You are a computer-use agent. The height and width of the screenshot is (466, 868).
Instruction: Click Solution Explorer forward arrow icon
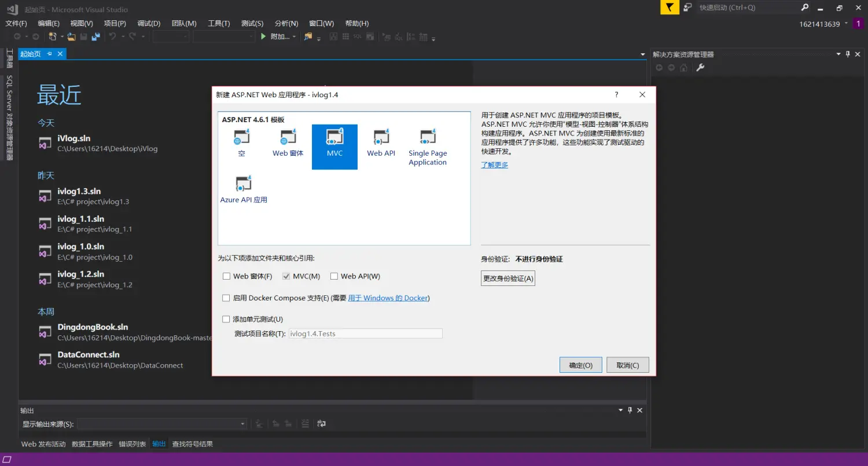click(x=671, y=68)
